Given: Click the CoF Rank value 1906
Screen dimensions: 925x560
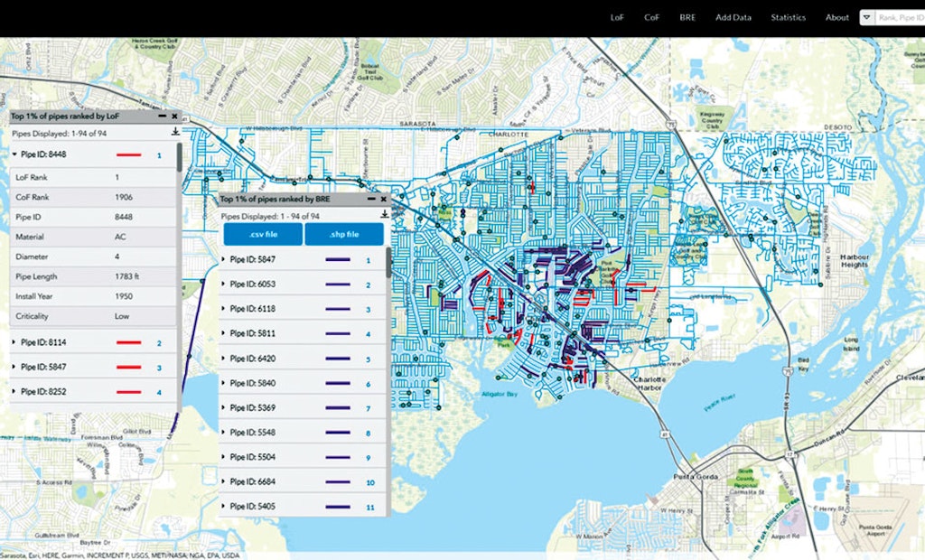Looking at the screenshot, I should pos(123,197).
